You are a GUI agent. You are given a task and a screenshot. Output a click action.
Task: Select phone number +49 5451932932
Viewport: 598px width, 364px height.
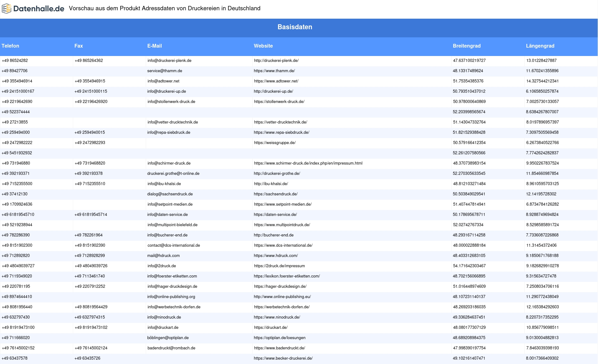pyautogui.click(x=17, y=153)
